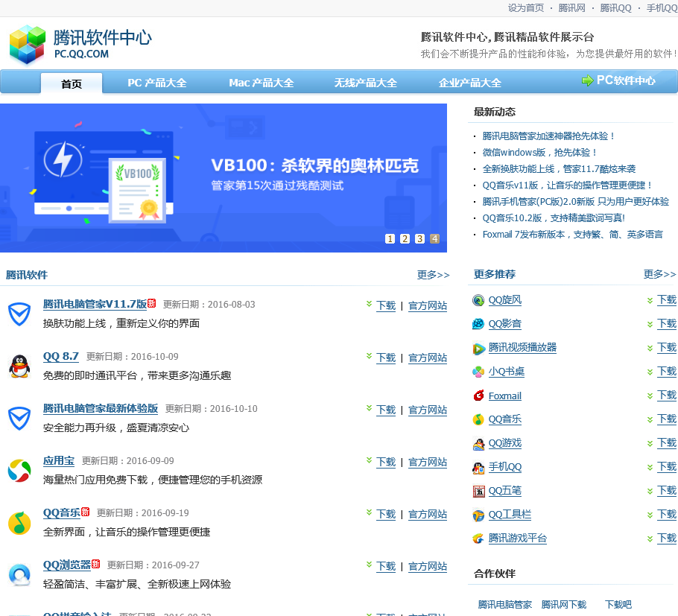Open the PC软件中心 link in navbar
The image size is (678, 616).
tap(626, 80)
